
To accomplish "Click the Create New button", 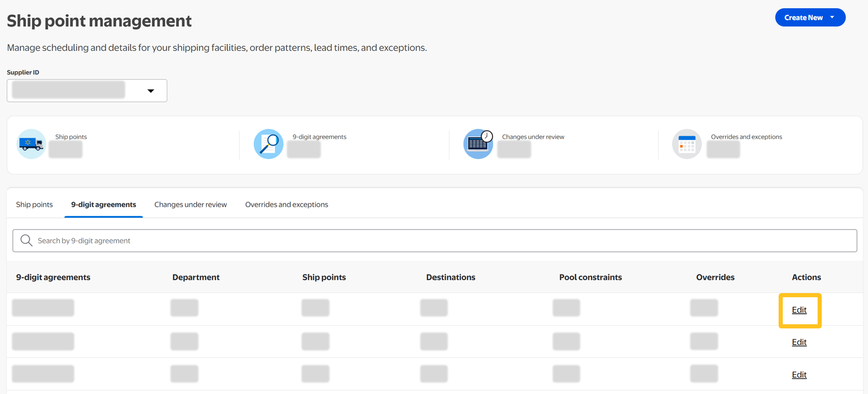I will 803,17.
